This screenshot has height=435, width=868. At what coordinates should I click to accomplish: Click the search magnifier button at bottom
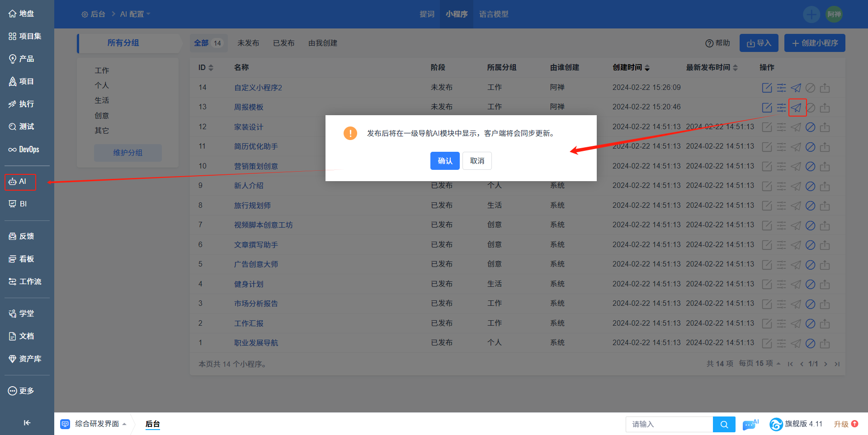coord(724,424)
